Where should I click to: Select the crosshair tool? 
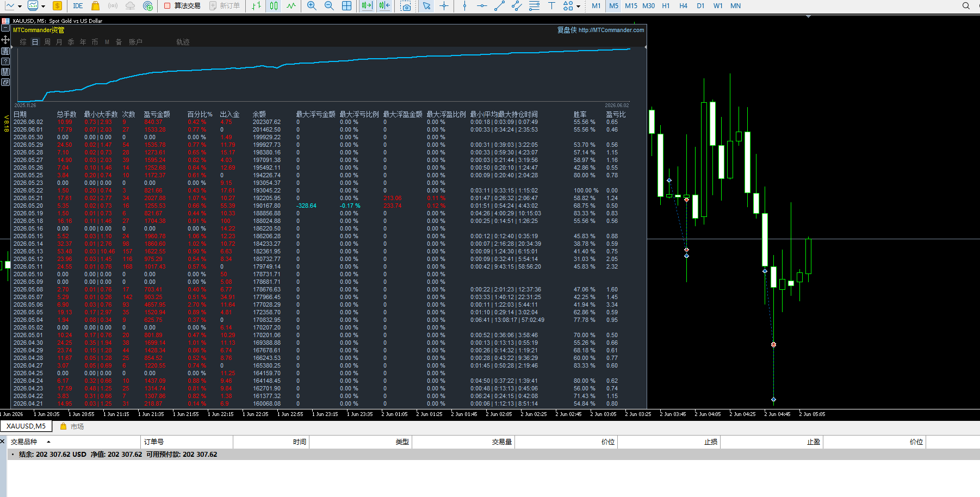[444, 6]
